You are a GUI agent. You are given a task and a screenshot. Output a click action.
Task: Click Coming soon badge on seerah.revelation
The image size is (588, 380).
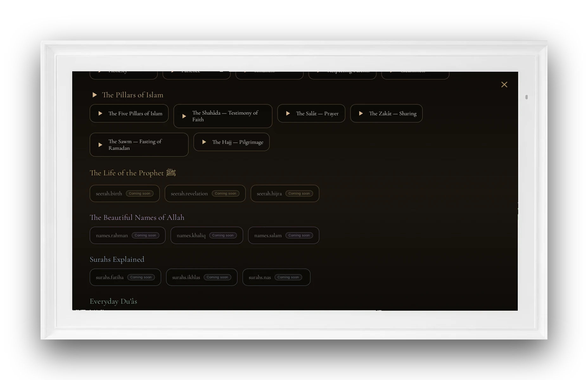tap(226, 193)
